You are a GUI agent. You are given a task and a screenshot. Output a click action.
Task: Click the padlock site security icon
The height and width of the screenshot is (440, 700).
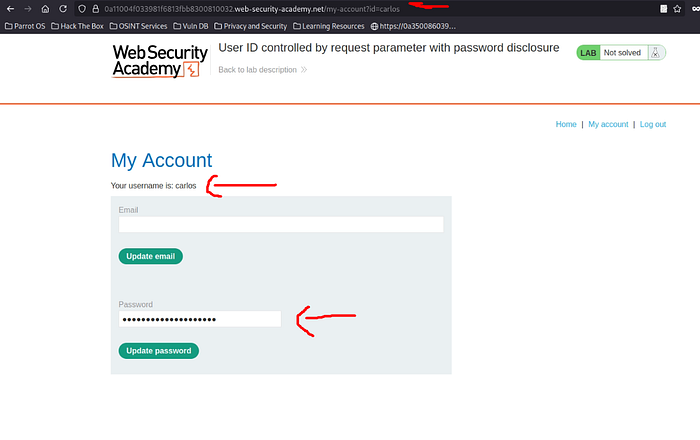tap(96, 9)
